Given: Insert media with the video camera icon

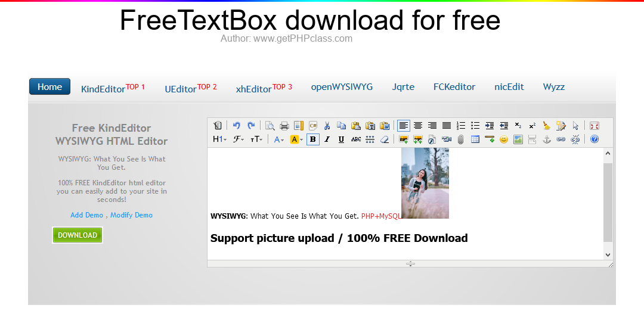Looking at the screenshot, I should tap(447, 139).
